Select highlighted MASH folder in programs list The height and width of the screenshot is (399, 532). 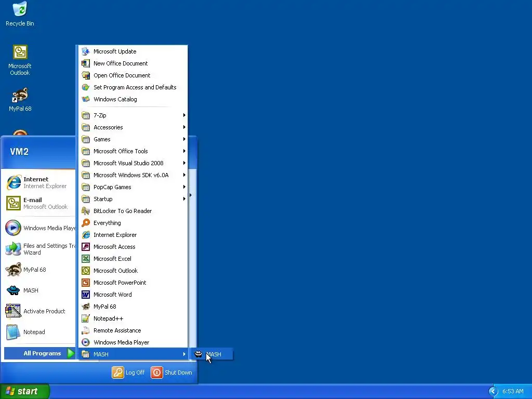[133, 354]
